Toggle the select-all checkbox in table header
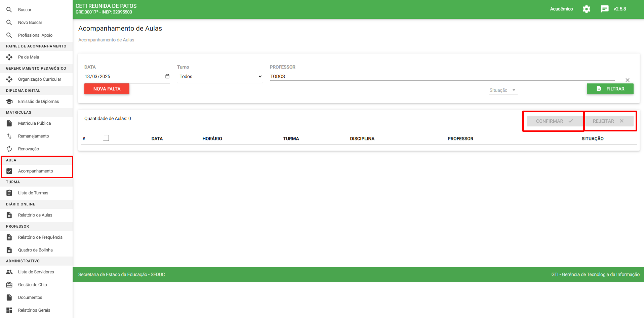 tap(106, 138)
